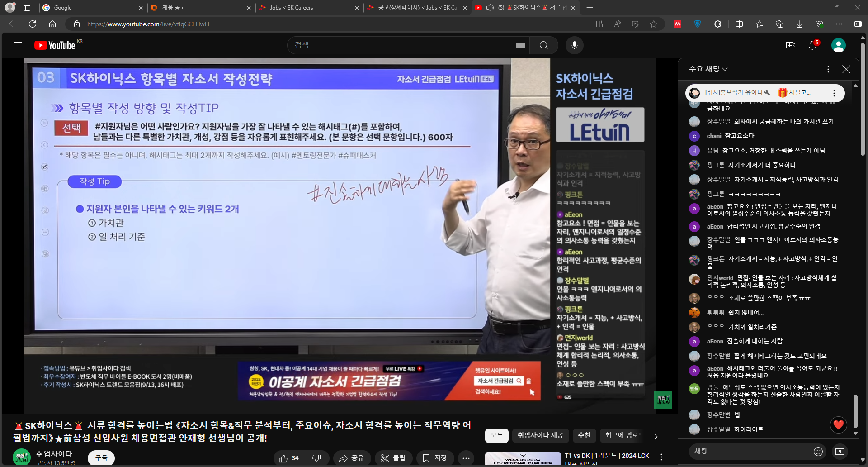Go back in browser history
868x467 pixels.
[x=13, y=24]
